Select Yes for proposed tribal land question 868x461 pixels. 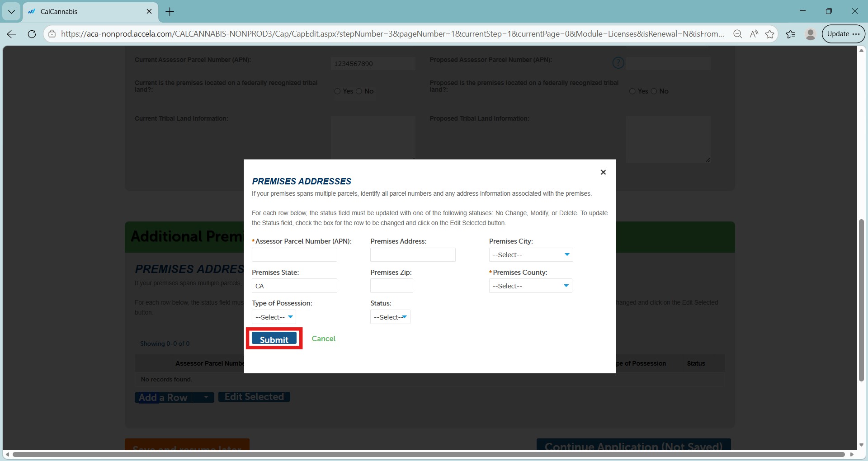[x=632, y=91]
